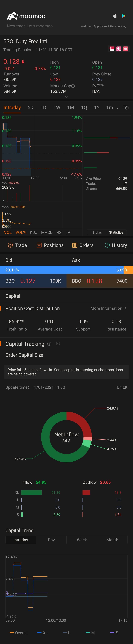Toggle the KDJ indicator
The height and width of the screenshot is (644, 133).
(33, 233)
